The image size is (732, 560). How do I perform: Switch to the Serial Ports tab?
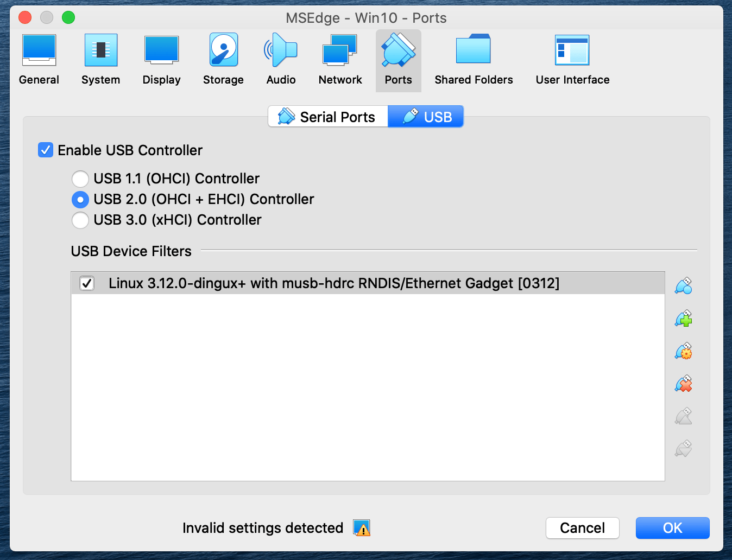328,117
